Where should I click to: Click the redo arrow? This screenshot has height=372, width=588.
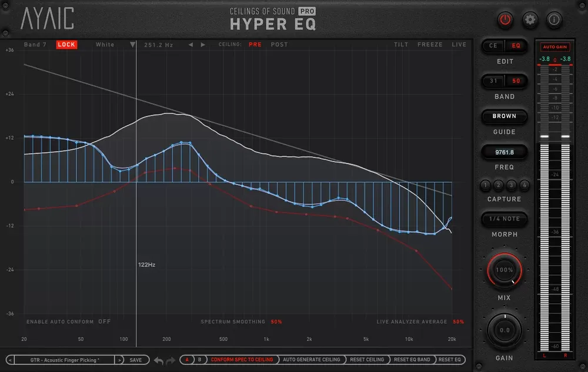(x=171, y=360)
